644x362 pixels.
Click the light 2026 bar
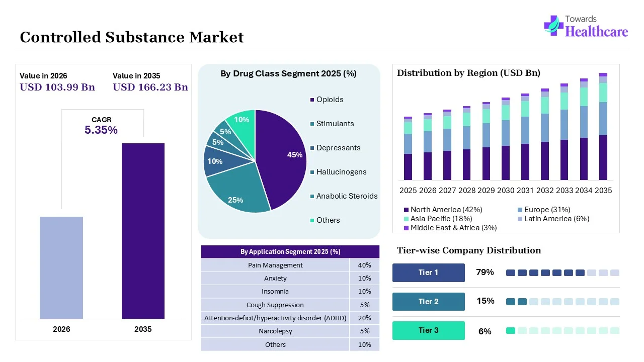coord(61,267)
